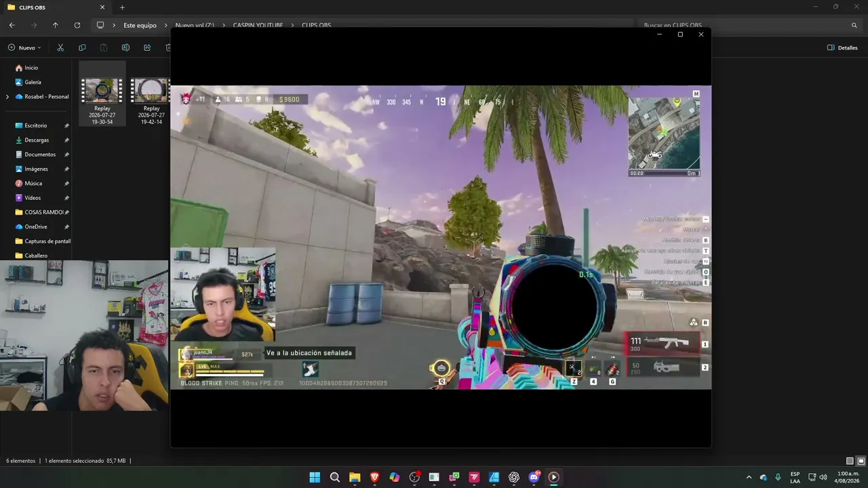Open Escritorio in the sidebar
The height and width of the screenshot is (488, 868).
click(x=36, y=125)
